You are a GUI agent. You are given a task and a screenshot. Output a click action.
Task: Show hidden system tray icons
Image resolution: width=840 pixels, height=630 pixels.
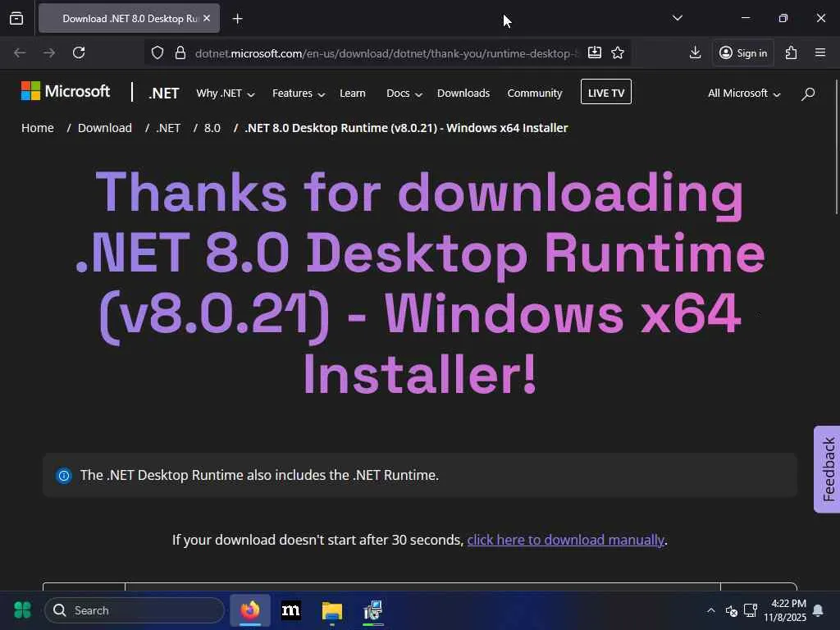[711, 610]
